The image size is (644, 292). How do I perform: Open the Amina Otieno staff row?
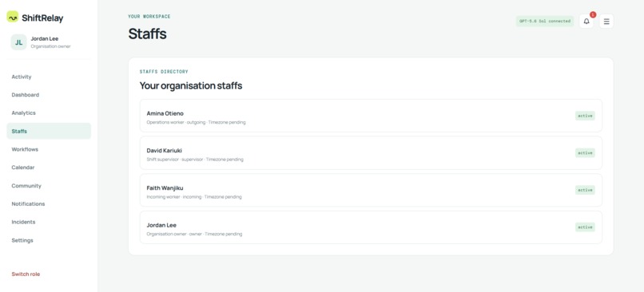pyautogui.click(x=371, y=116)
